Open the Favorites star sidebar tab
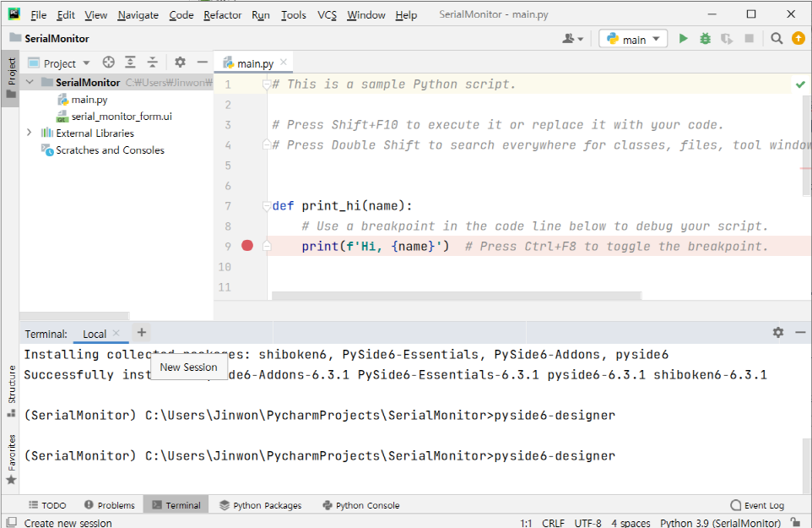 click(11, 460)
